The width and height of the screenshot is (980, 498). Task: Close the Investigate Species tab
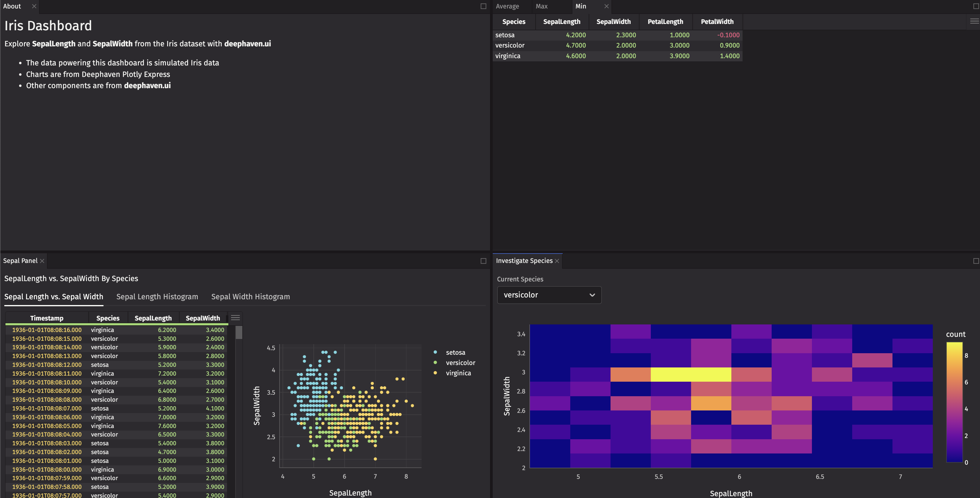pos(557,261)
